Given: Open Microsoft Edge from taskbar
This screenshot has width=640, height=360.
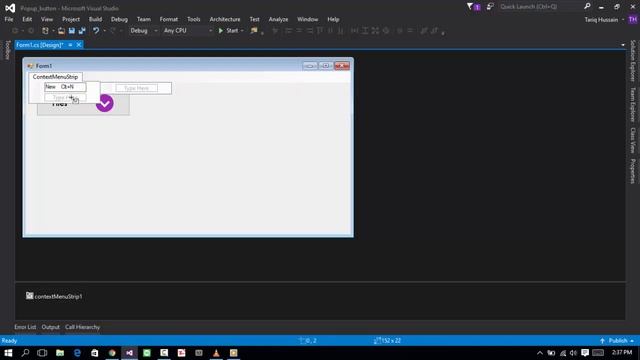Looking at the screenshot, I should pos(77,353).
